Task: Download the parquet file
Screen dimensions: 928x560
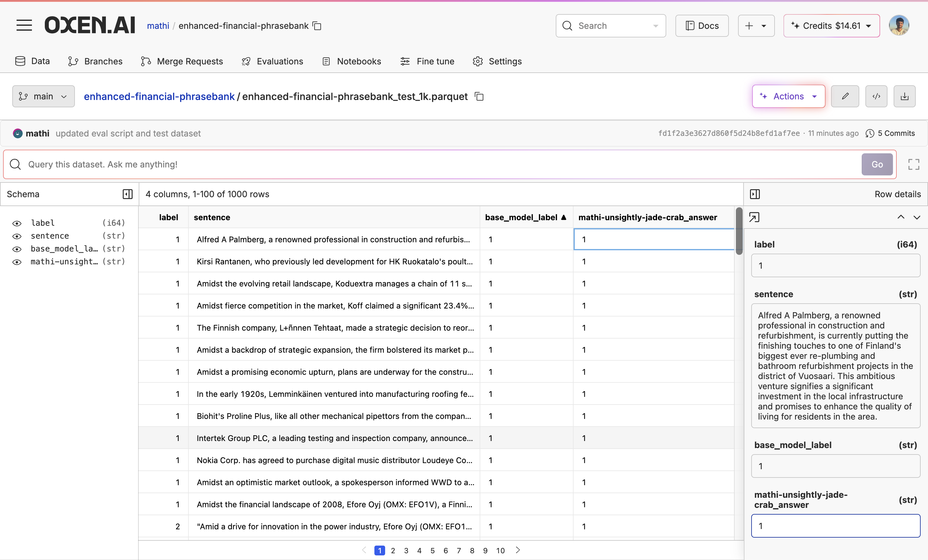Action: pos(904,96)
